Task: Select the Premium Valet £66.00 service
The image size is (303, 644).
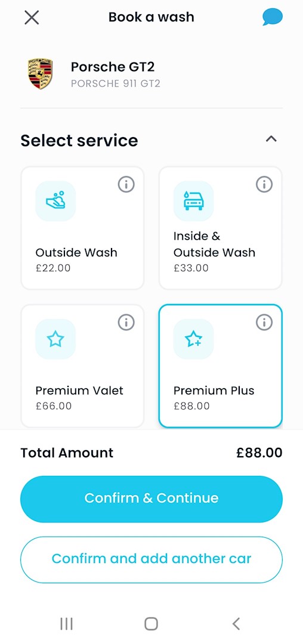Action: click(82, 366)
